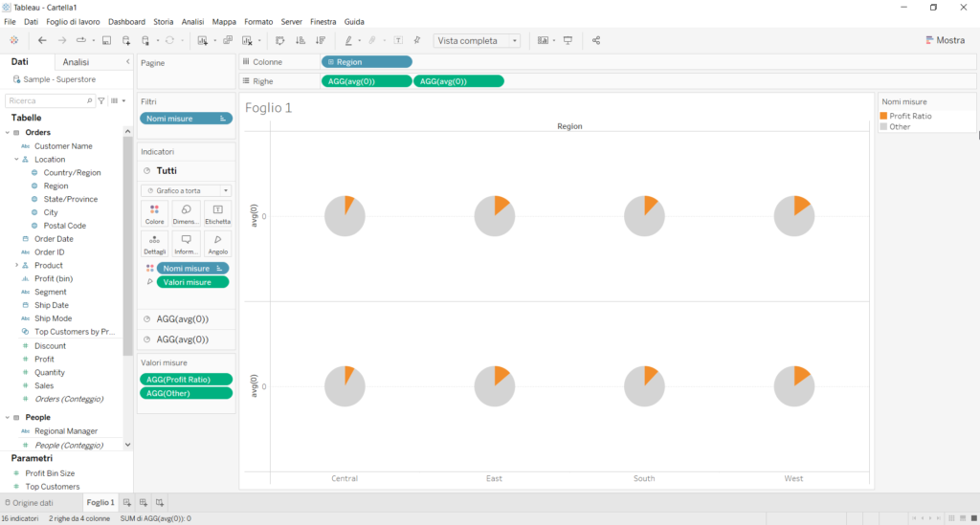Collapse the data pane with the arrow
980x525 pixels.
127,62
